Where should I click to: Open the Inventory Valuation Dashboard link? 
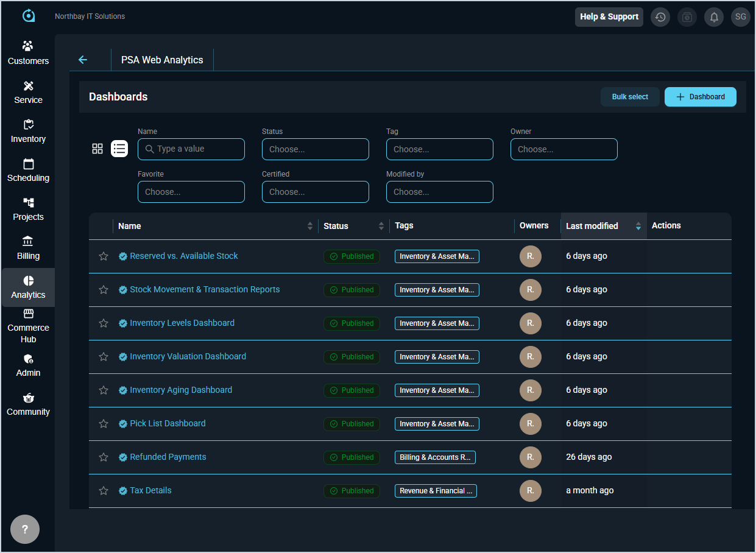click(188, 356)
